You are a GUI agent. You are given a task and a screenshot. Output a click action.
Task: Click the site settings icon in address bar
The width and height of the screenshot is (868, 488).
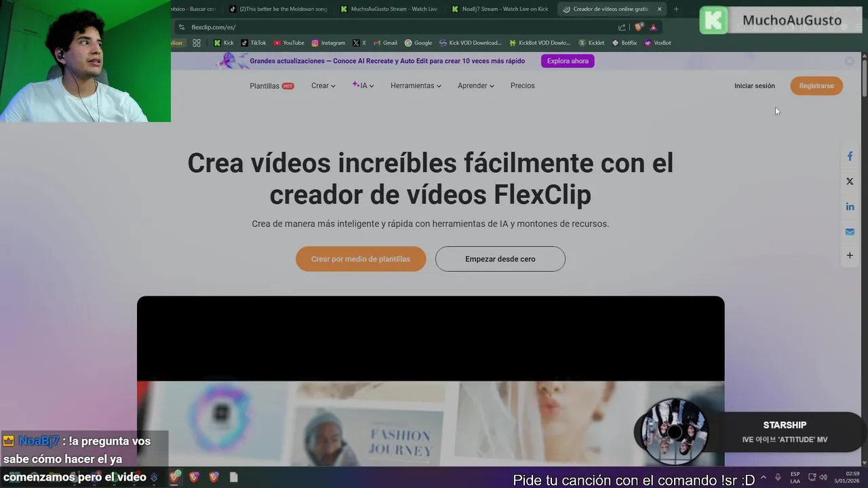pos(182,27)
